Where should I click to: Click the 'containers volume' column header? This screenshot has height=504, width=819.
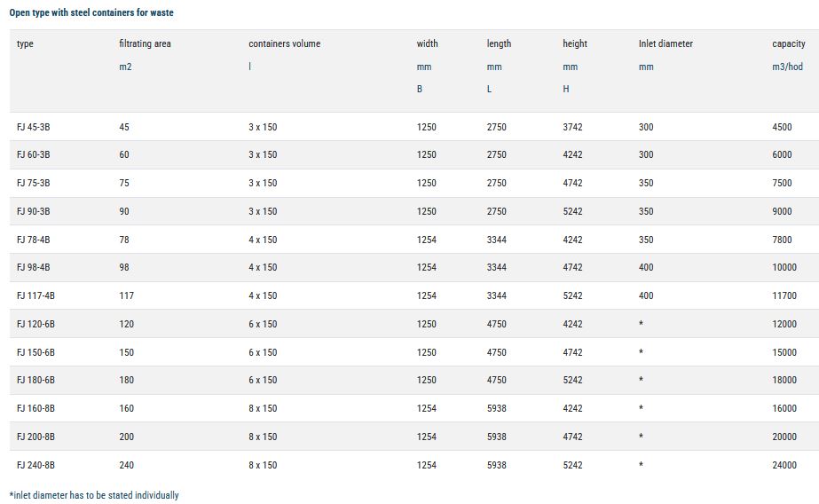[x=284, y=43]
